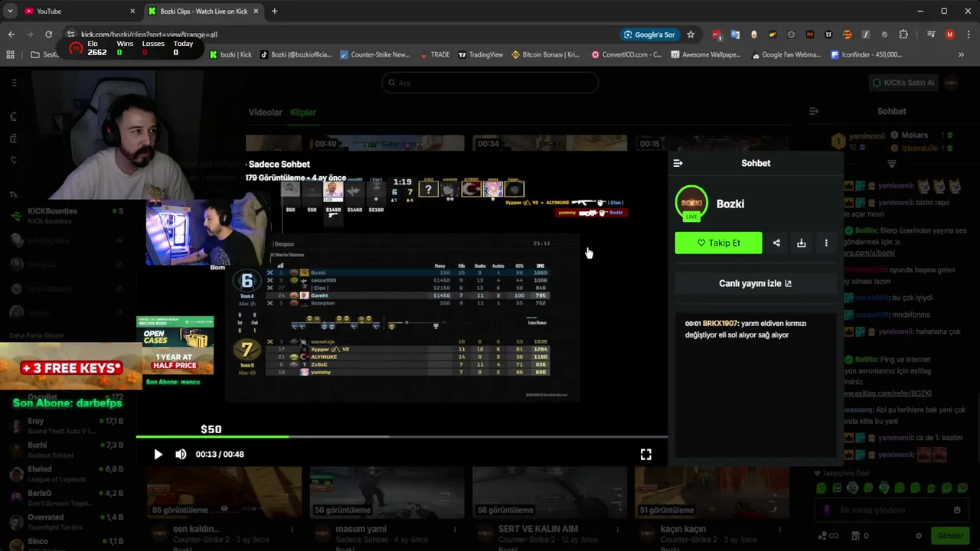Play the clip with the play button
Screen dimensions: 980x551
158,454
